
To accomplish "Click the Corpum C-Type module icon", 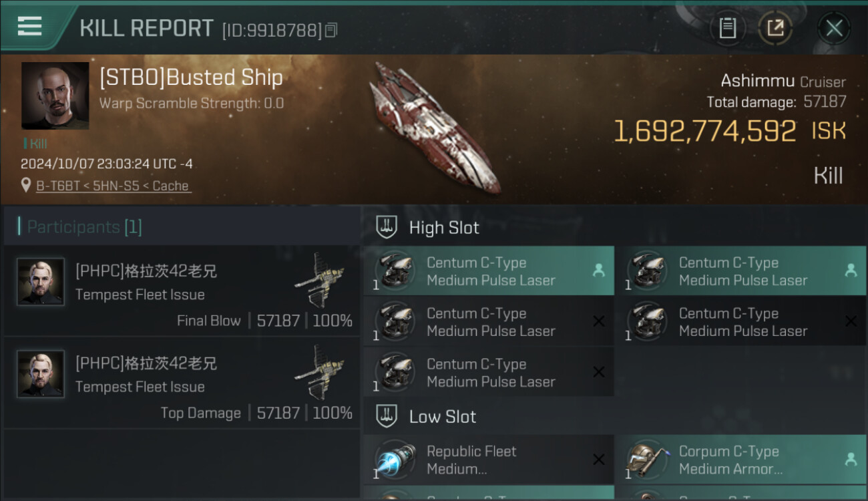I will pyautogui.click(x=645, y=460).
